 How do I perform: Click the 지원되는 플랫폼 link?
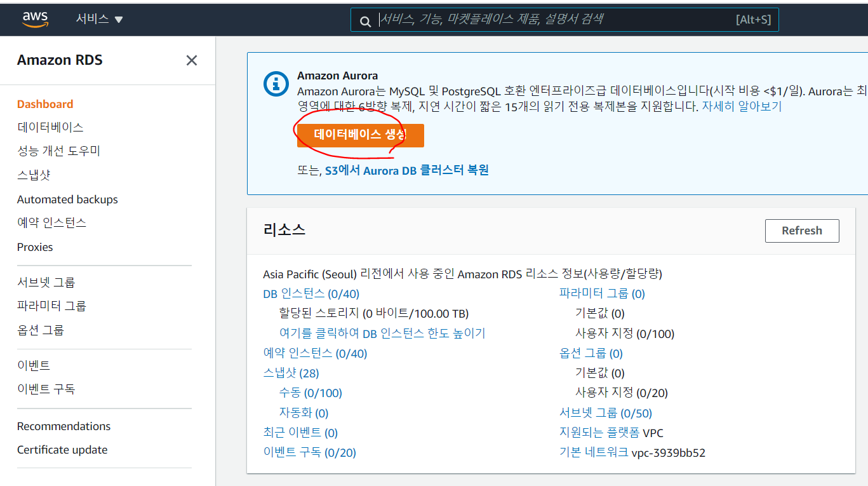coord(599,433)
